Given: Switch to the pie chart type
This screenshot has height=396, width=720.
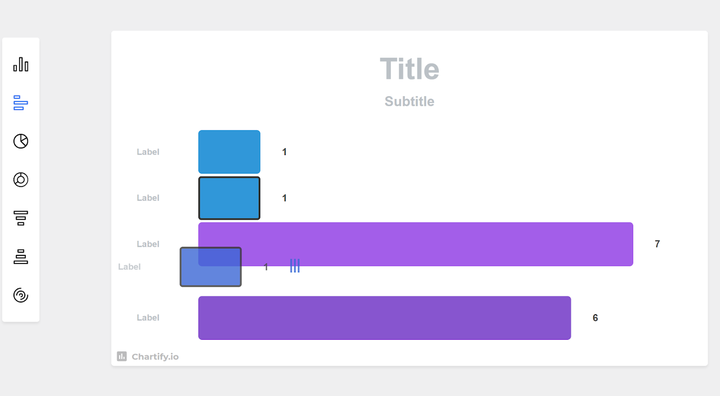Looking at the screenshot, I should pos(21,141).
